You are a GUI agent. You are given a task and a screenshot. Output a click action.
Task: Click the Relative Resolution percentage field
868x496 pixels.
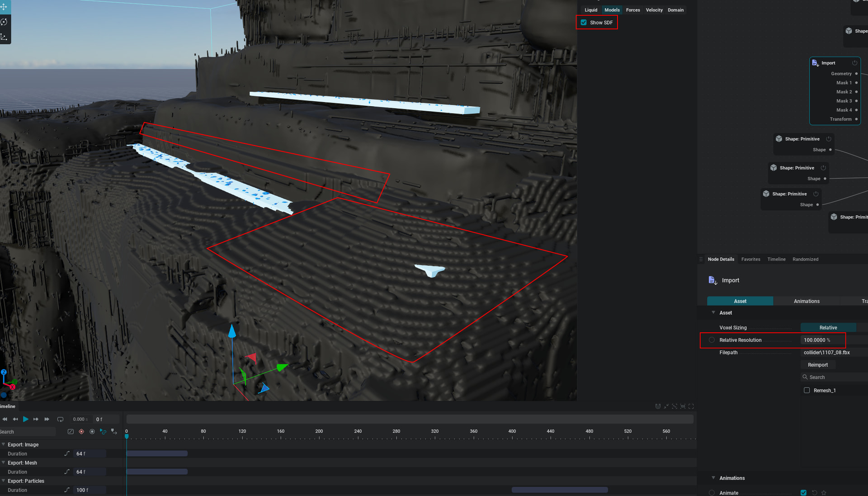click(816, 340)
